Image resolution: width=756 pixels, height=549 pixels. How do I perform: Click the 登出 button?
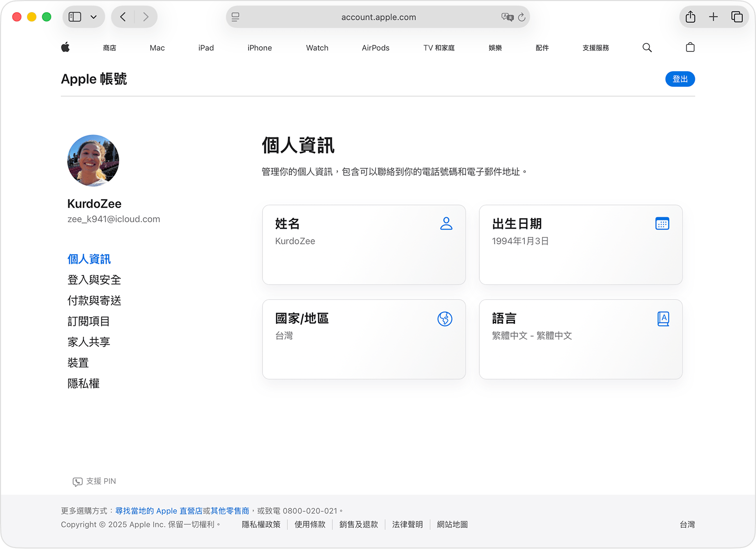(680, 79)
